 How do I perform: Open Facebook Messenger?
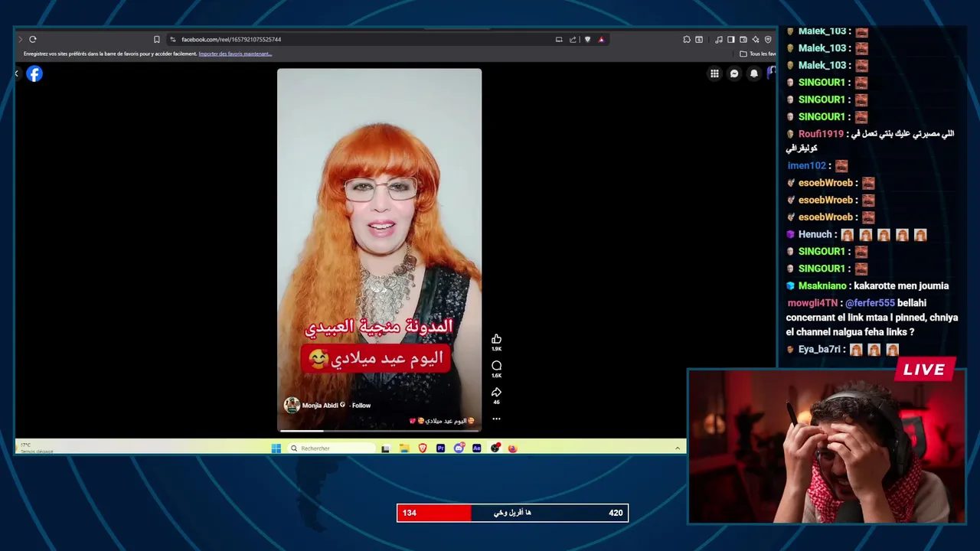click(734, 73)
